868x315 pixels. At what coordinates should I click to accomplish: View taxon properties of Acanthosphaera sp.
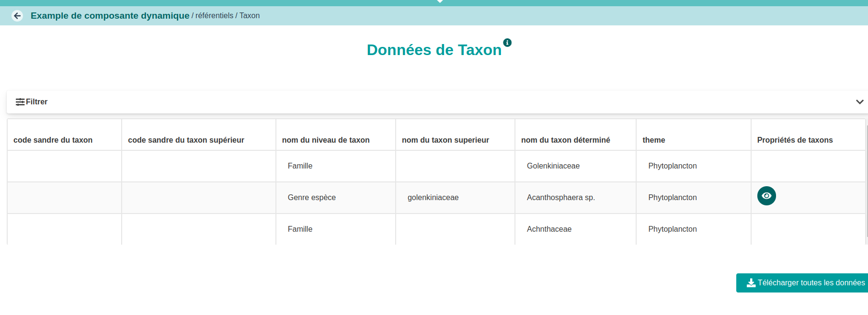(x=766, y=196)
